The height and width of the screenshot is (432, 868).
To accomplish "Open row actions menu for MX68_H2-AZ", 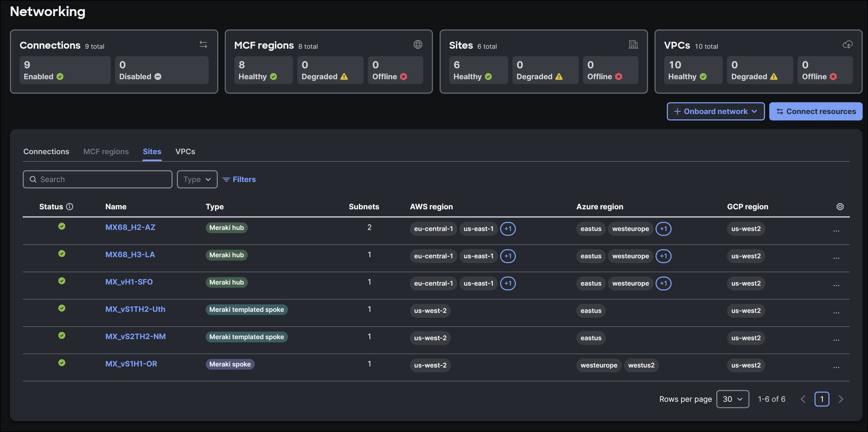I will [836, 231].
